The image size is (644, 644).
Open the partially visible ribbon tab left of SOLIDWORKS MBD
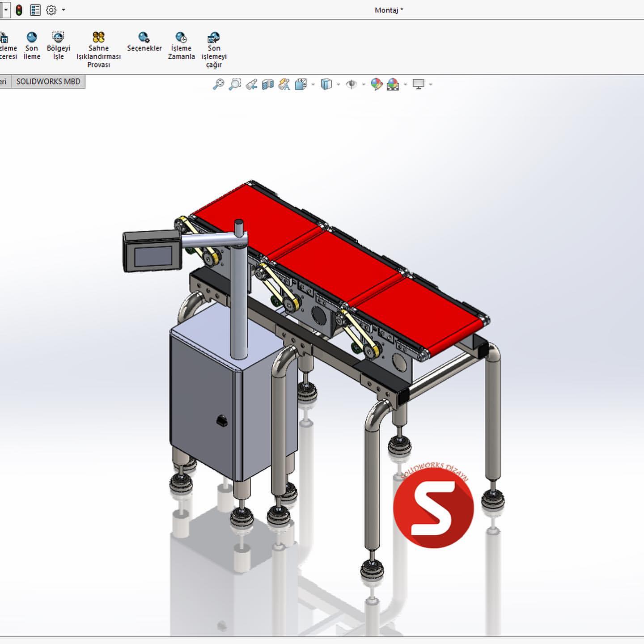pos(4,81)
